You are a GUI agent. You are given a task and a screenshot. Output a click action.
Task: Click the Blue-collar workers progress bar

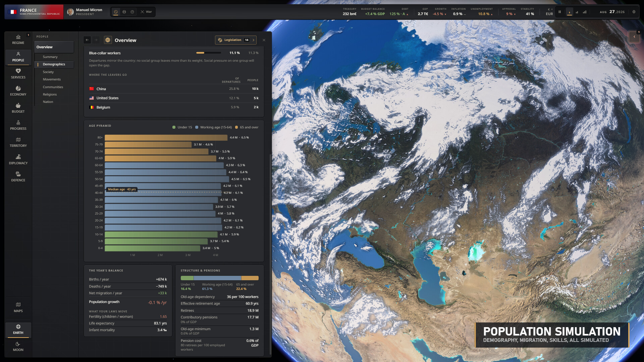[x=208, y=53]
